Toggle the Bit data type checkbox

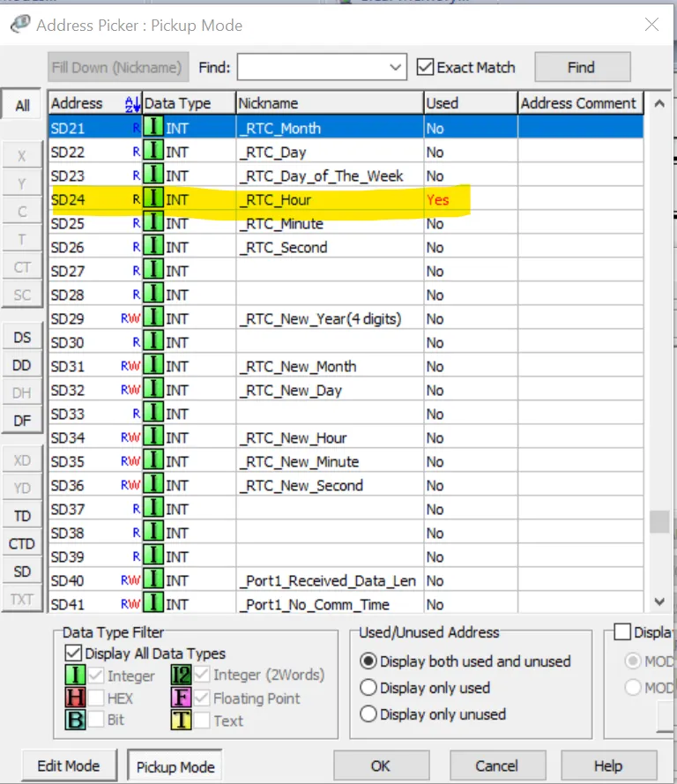click(x=96, y=720)
